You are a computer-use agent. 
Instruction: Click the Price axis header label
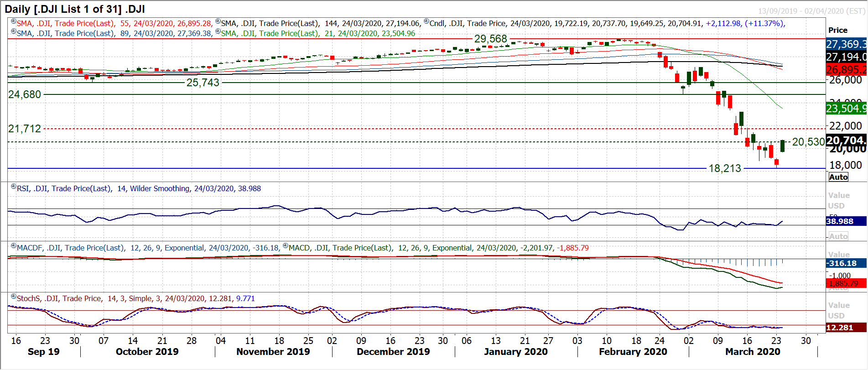tap(838, 30)
